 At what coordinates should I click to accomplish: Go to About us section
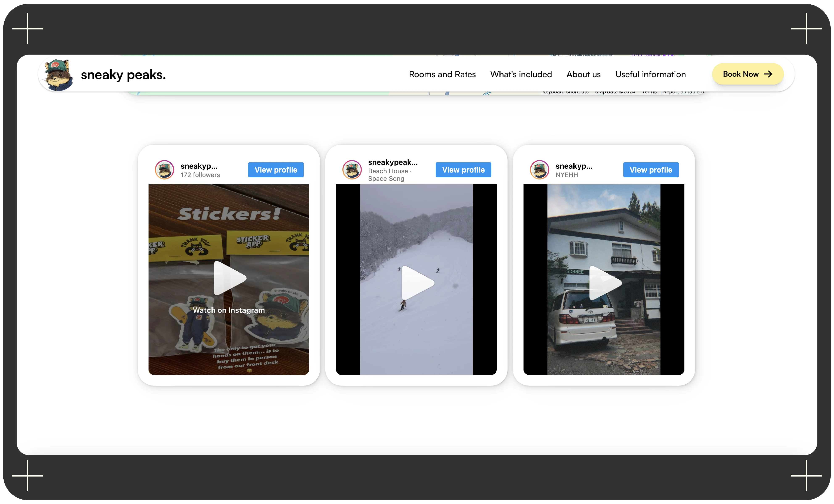[x=584, y=75]
